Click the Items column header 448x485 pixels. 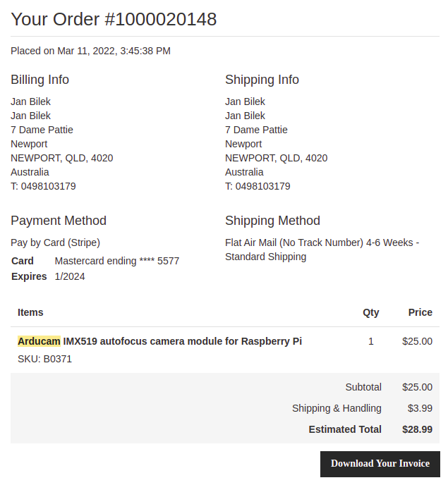click(x=30, y=312)
